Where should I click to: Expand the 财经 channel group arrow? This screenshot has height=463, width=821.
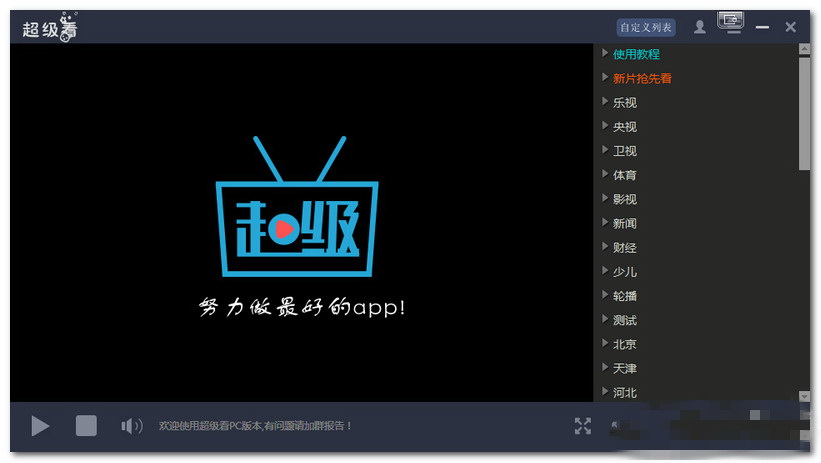click(605, 247)
